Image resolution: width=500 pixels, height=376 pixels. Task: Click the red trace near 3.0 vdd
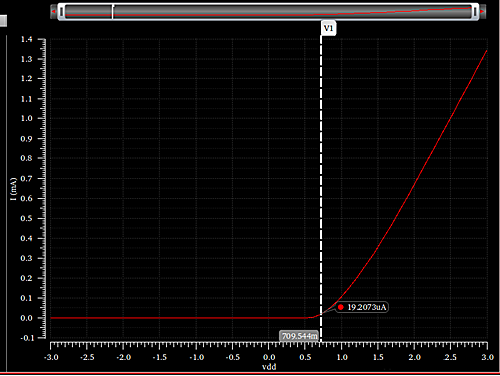point(485,53)
